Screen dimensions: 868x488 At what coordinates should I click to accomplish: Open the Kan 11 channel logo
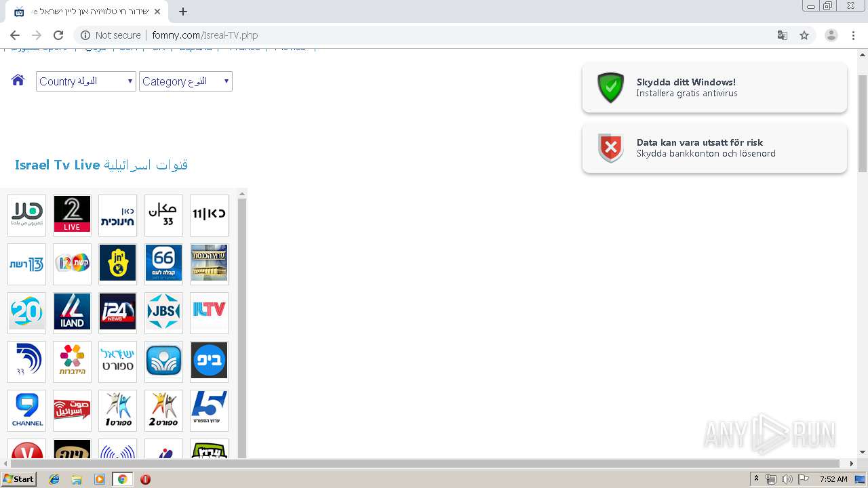[x=209, y=216]
